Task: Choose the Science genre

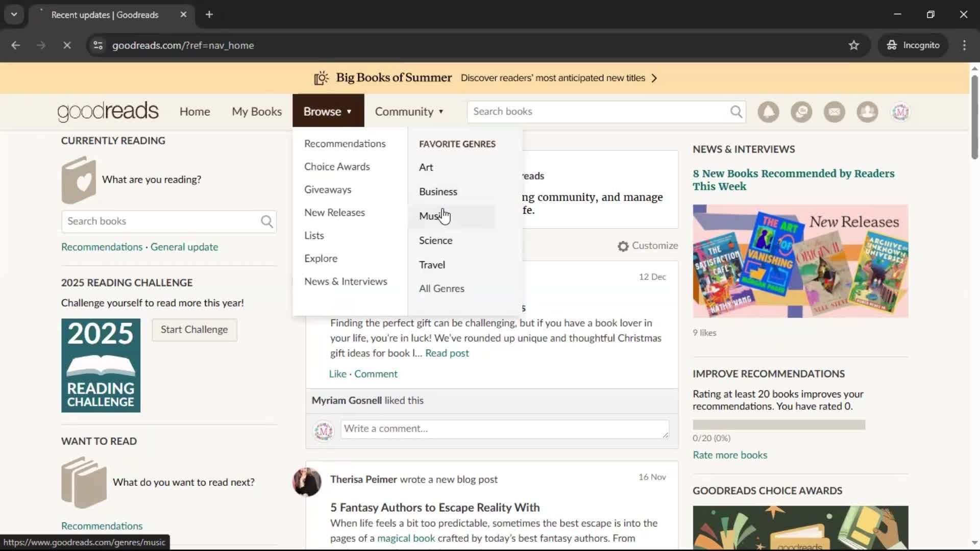Action: point(435,241)
